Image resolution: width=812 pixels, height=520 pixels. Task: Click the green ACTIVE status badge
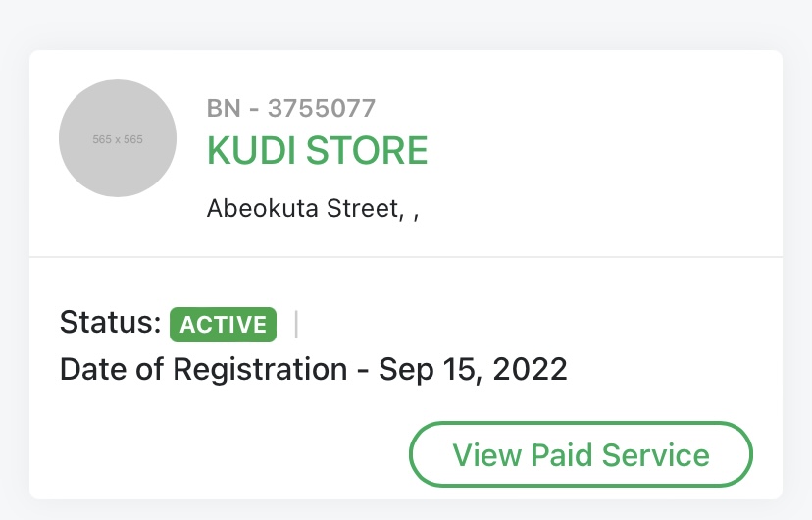click(x=223, y=324)
